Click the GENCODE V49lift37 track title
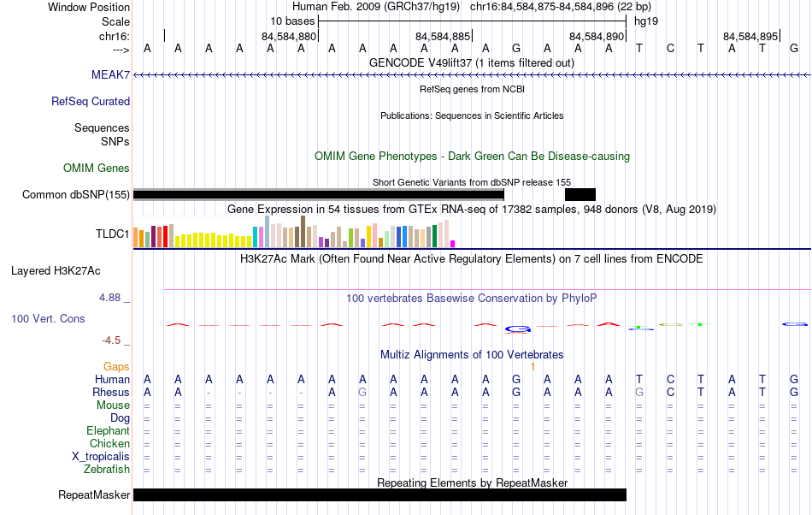Screen dimensions: 812x515 pos(471,62)
